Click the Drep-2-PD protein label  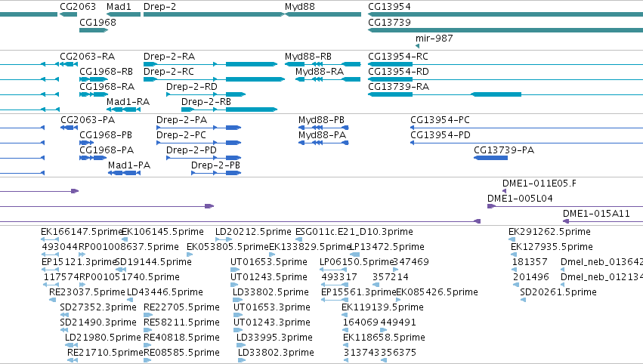tap(191, 150)
